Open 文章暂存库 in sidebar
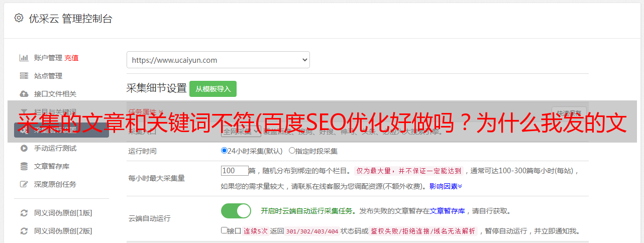Screen dimensions: 644x243 [x=52, y=166]
